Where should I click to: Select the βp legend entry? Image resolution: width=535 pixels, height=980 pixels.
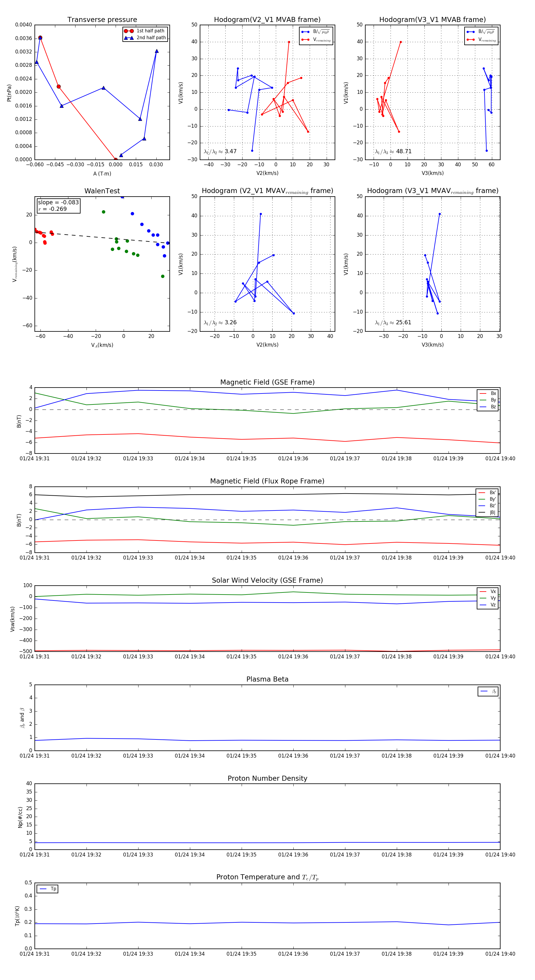pyautogui.click(x=488, y=691)
